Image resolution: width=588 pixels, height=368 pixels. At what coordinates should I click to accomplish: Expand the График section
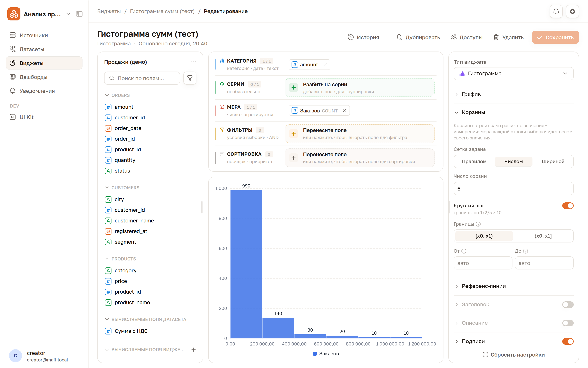pos(471,94)
